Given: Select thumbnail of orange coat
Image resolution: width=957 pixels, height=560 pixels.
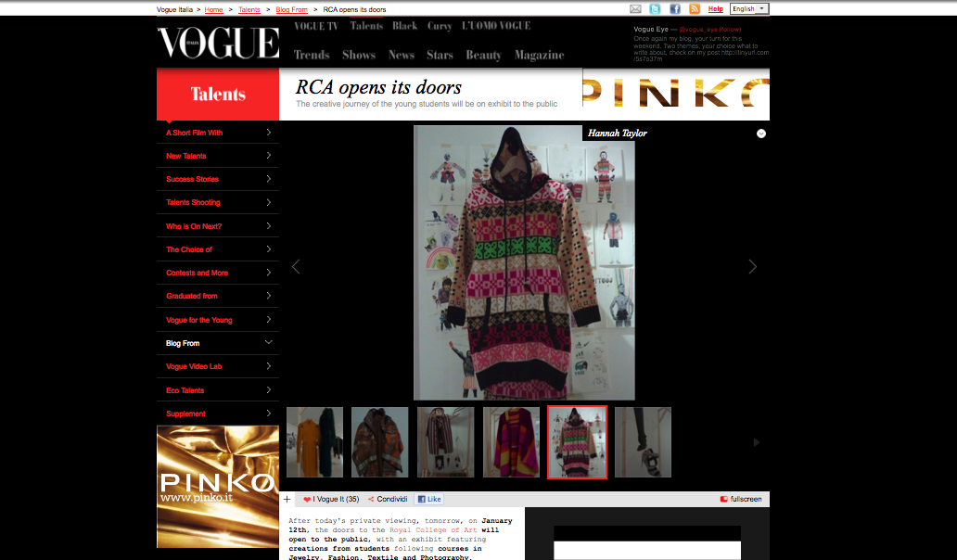Looking at the screenshot, I should point(315,442).
